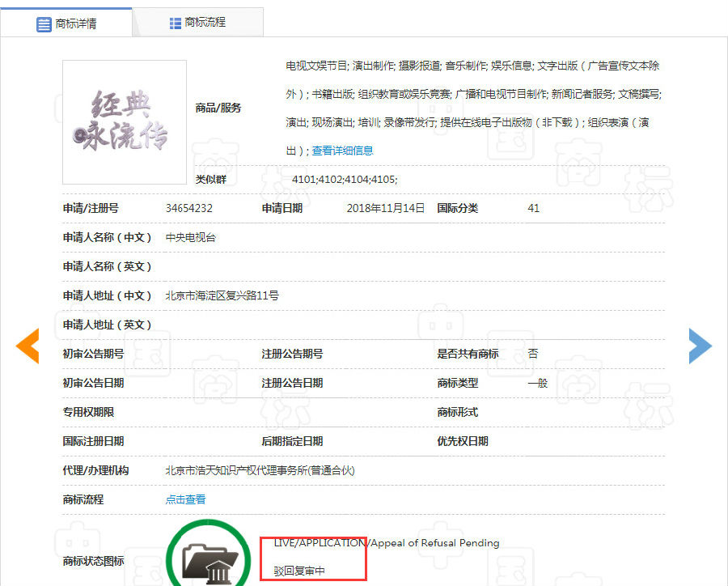Open the 商标详情 tab
Image resolution: width=728 pixels, height=586 pixels.
point(66,23)
